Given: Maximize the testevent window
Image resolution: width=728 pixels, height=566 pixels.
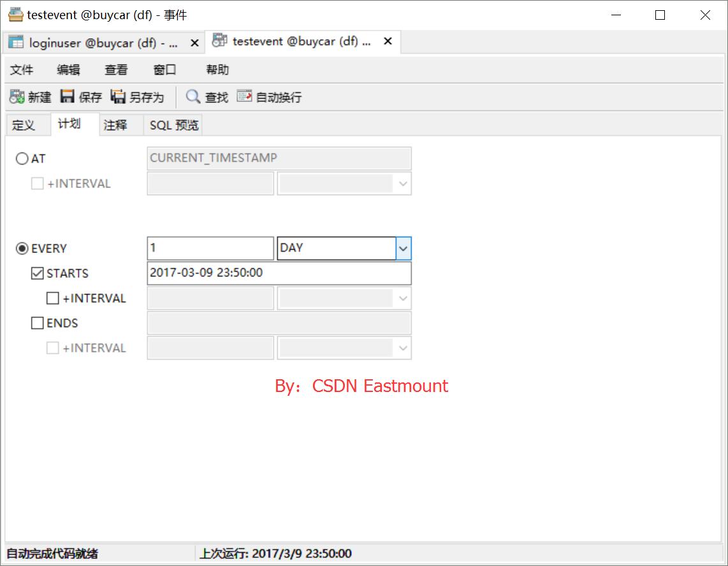Looking at the screenshot, I should tap(660, 15).
